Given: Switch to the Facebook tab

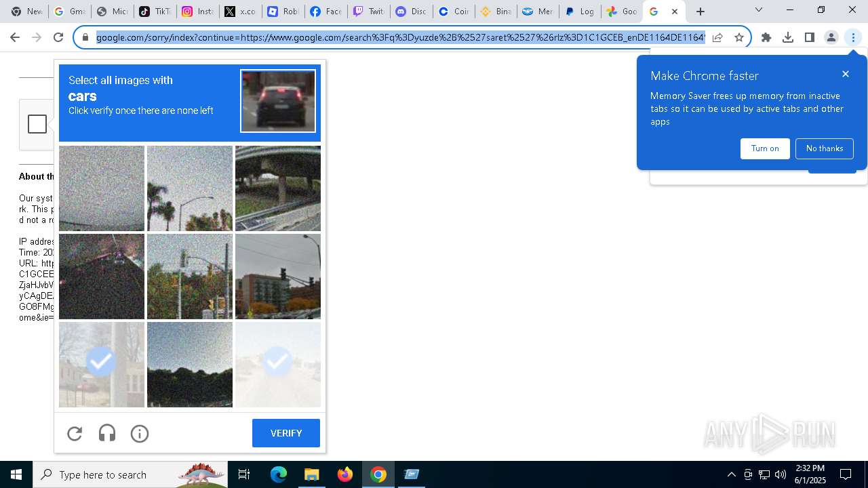Looking at the screenshot, I should click(x=325, y=12).
